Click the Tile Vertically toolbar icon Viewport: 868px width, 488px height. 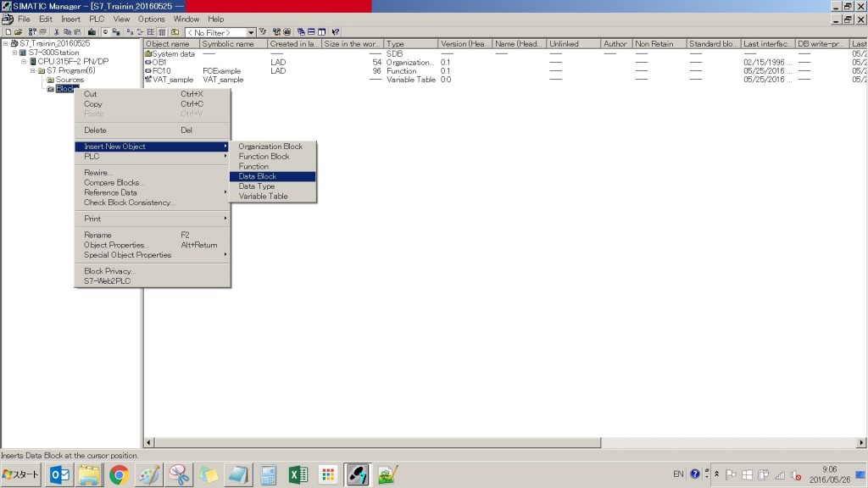(x=321, y=32)
